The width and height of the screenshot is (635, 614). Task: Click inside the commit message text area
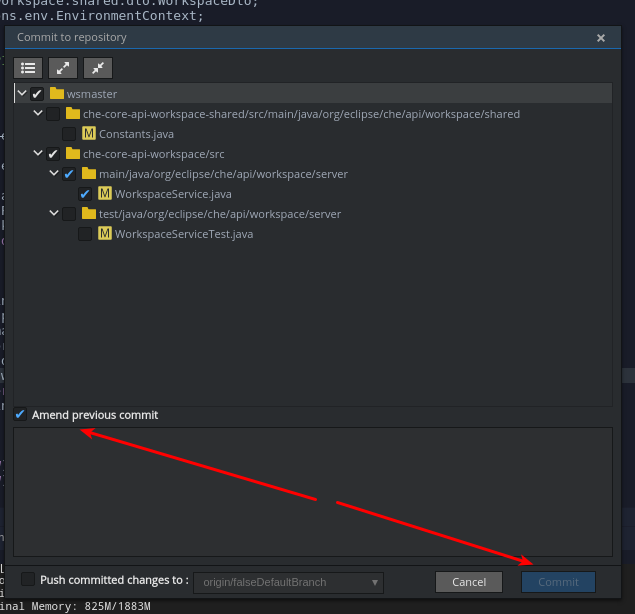tap(313, 492)
